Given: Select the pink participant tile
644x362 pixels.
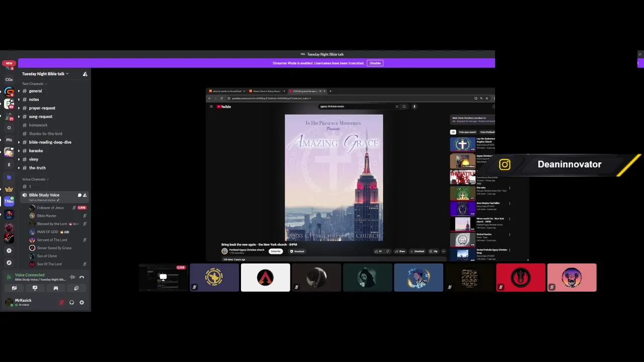Looking at the screenshot, I should [572, 278].
